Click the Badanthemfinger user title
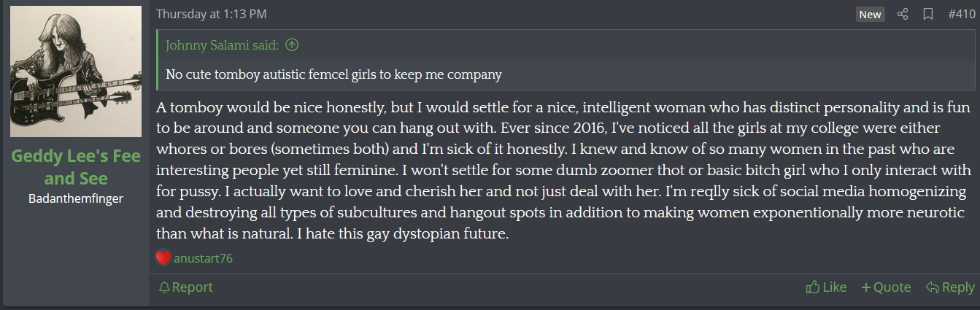This screenshot has height=310, width=980. pyautogui.click(x=76, y=198)
